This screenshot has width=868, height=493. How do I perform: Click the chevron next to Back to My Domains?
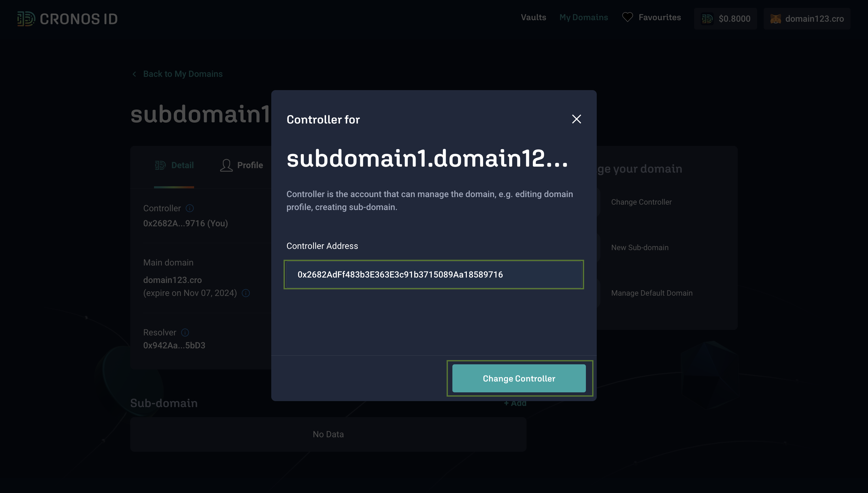[134, 74]
